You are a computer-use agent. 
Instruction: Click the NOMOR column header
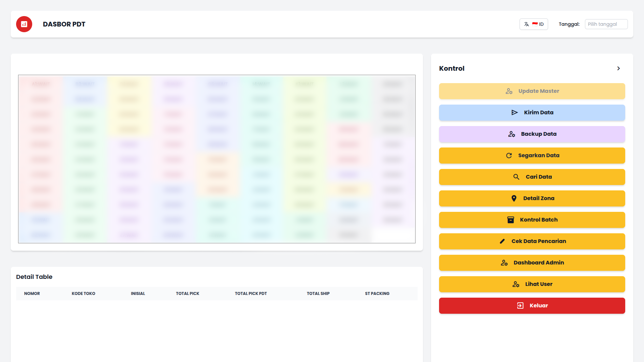(32, 294)
